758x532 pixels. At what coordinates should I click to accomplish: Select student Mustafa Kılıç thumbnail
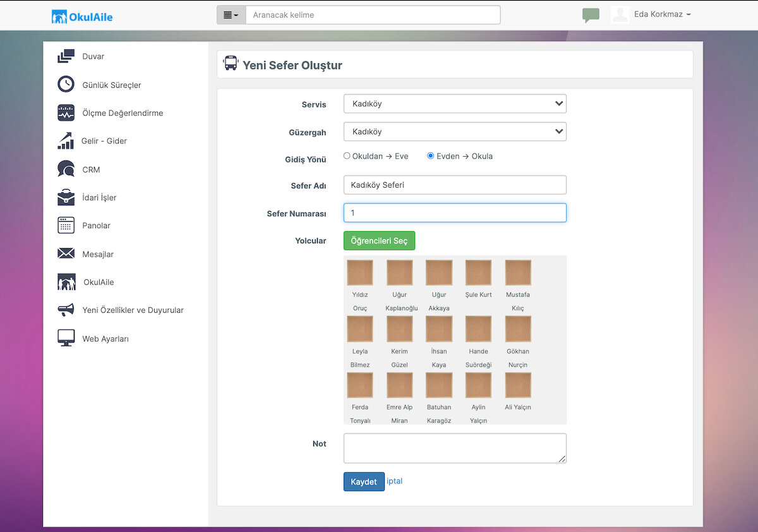coord(518,273)
